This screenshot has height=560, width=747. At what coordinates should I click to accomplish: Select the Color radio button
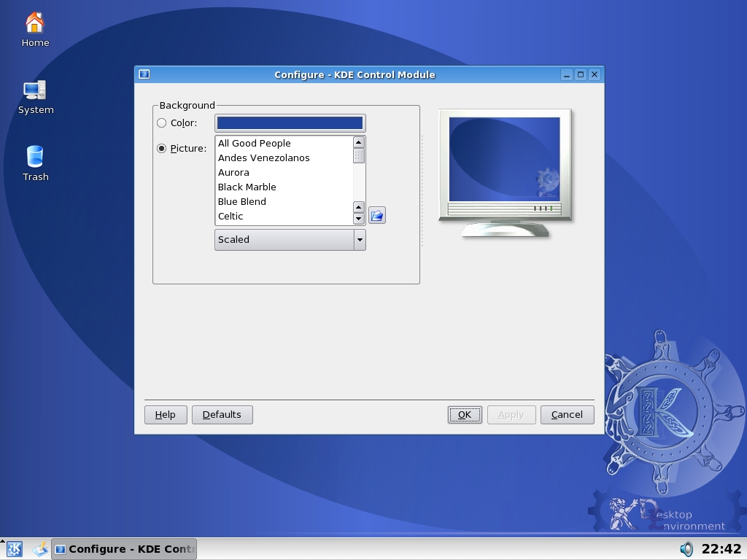coord(161,122)
